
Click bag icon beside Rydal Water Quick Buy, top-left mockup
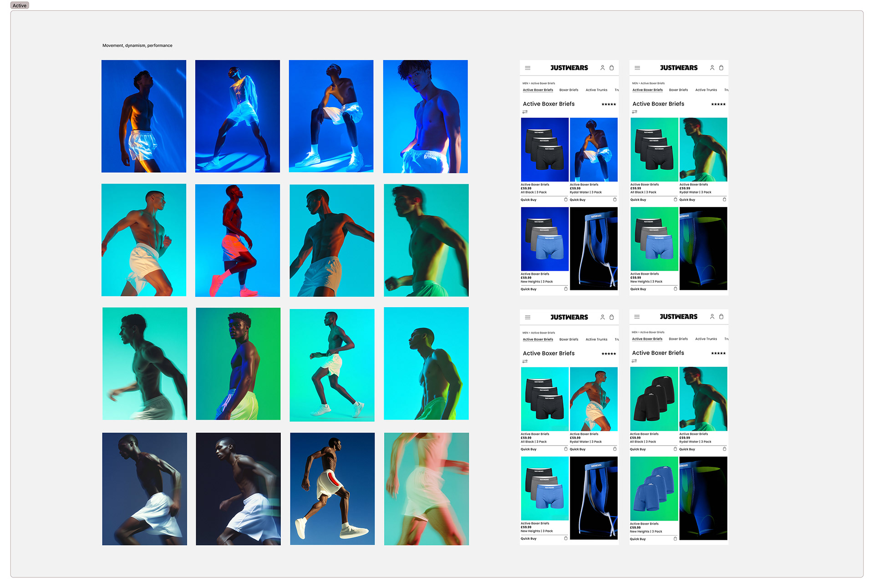pyautogui.click(x=615, y=199)
